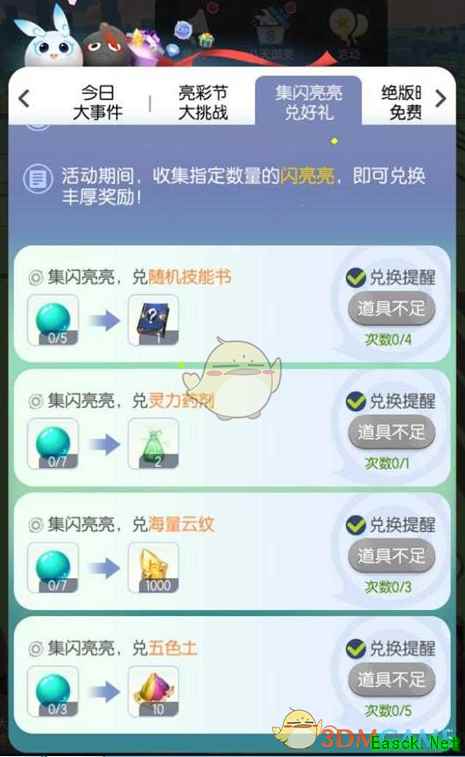
Task: Tap the teal orb showing 0/5
Action: pyautogui.click(x=53, y=321)
